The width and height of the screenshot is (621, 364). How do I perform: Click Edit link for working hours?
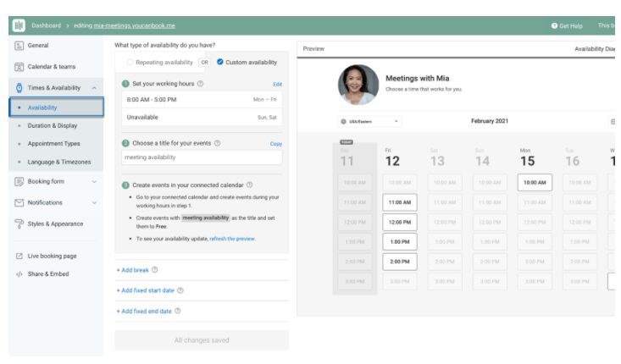tap(277, 85)
